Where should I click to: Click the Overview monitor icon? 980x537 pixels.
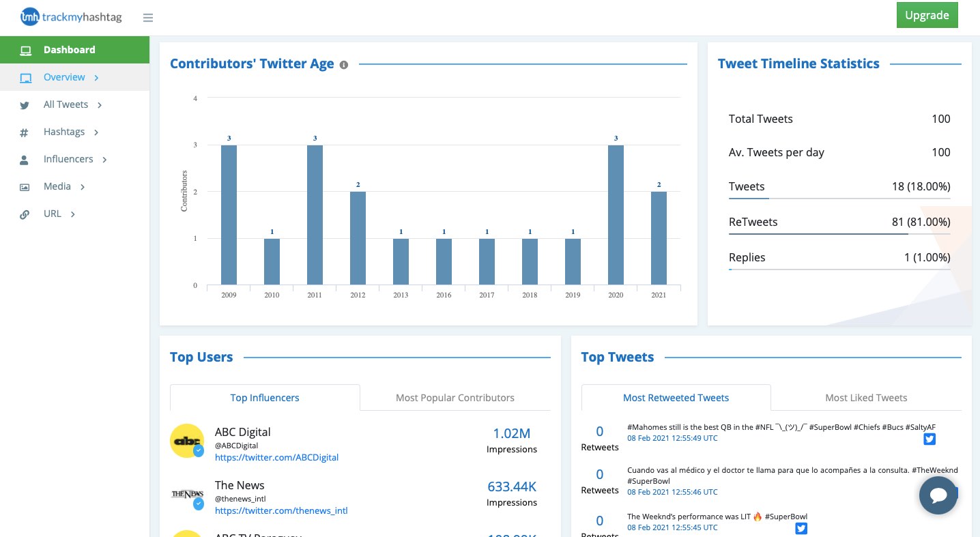coord(26,77)
